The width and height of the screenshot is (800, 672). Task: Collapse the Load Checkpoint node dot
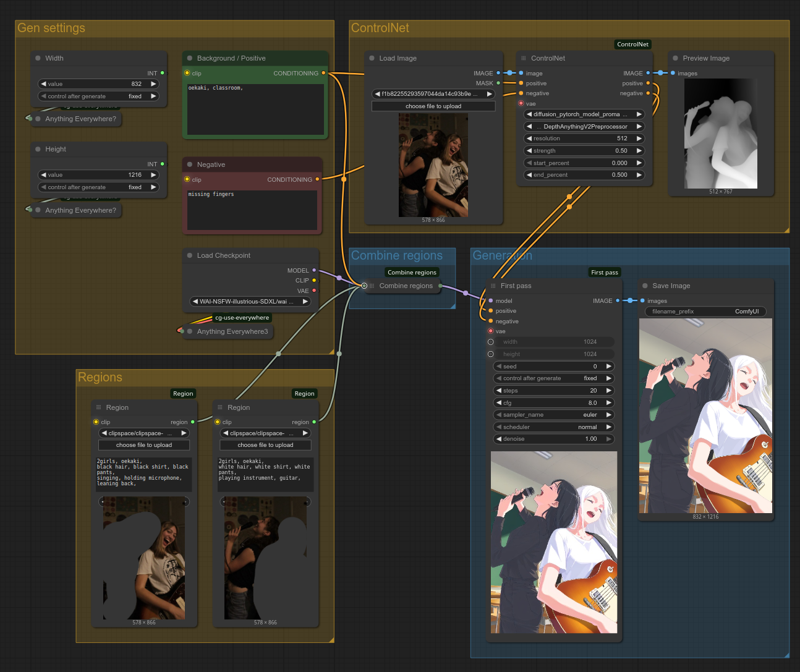pos(190,255)
